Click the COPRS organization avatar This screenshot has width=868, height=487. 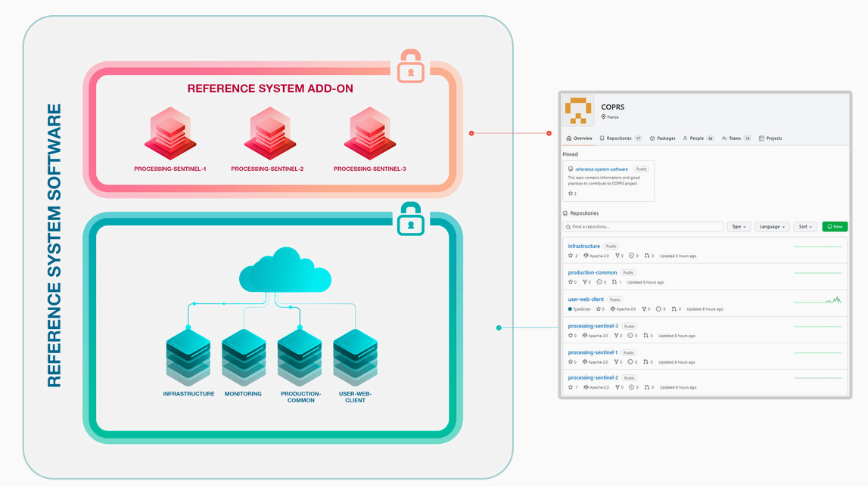click(579, 111)
